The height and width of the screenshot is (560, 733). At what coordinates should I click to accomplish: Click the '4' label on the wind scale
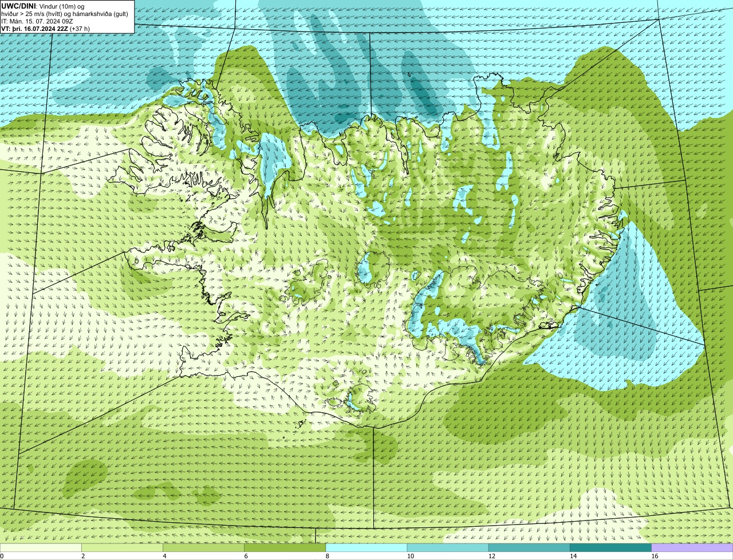(164, 556)
